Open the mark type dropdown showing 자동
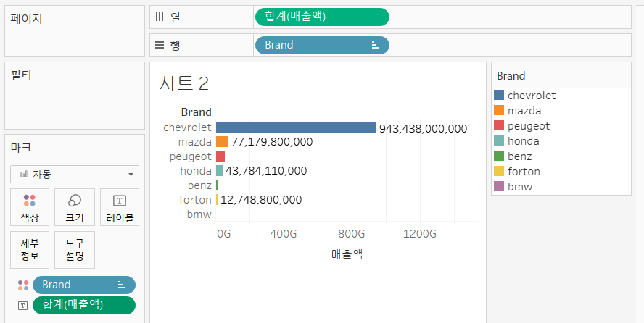The height and width of the screenshot is (323, 644). point(75,175)
